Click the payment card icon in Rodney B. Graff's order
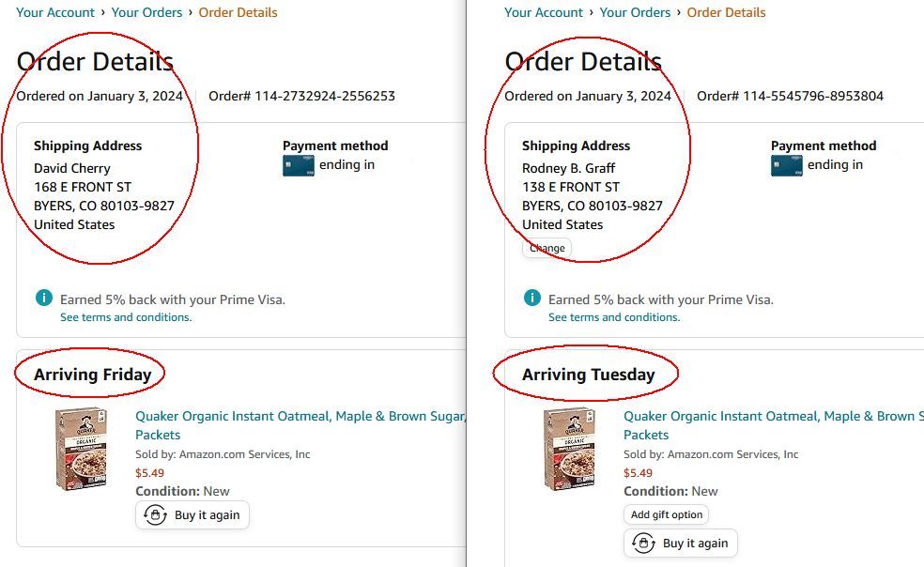The width and height of the screenshot is (924, 567). point(787,166)
